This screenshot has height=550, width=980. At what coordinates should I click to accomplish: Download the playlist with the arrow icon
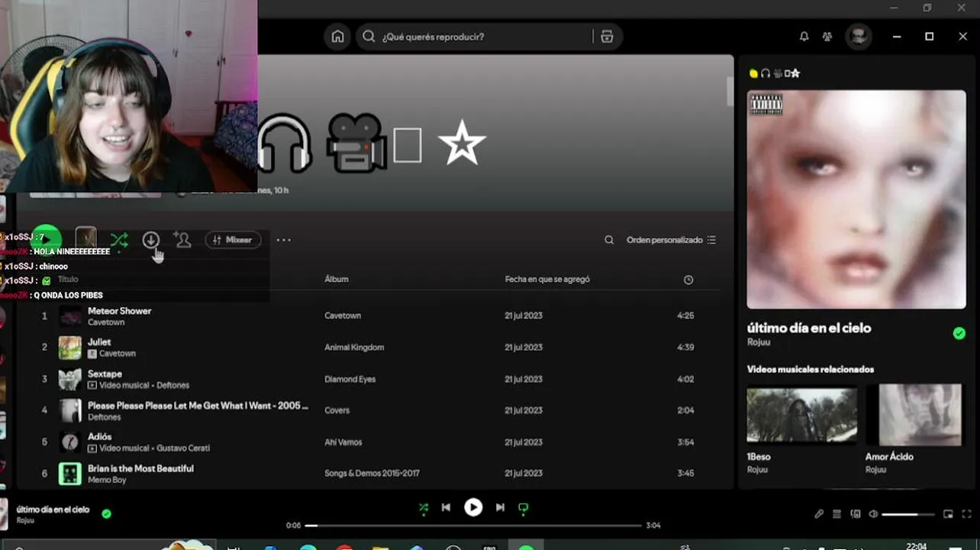click(x=151, y=240)
